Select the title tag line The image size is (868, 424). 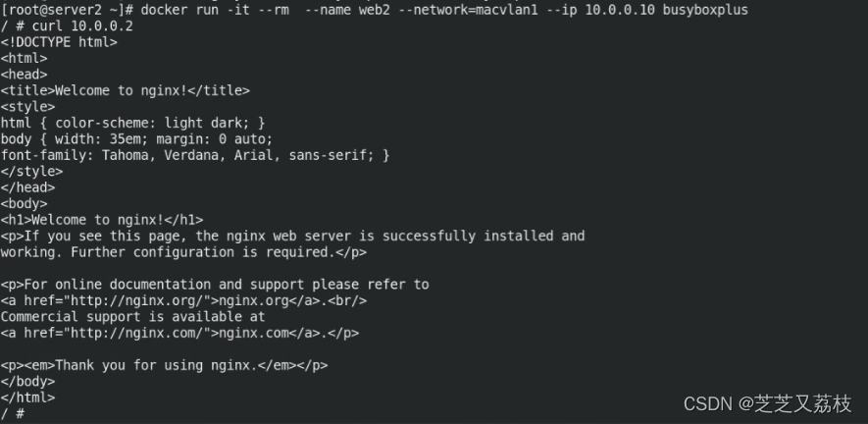(x=126, y=90)
